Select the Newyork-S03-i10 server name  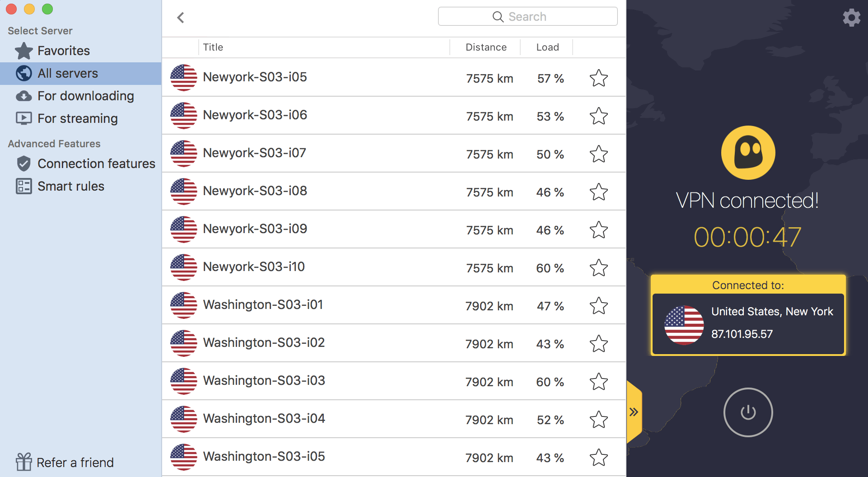(x=254, y=267)
